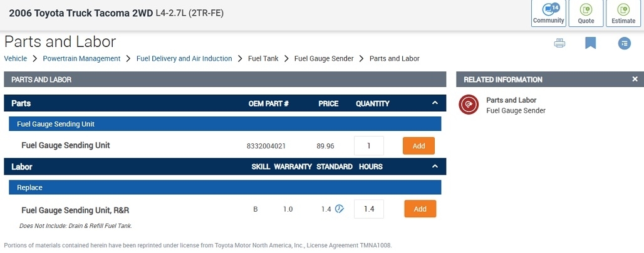This screenshot has height=253, width=644.
Task: Add Fuel Gauge Sending Unit R&R labor
Action: point(420,209)
